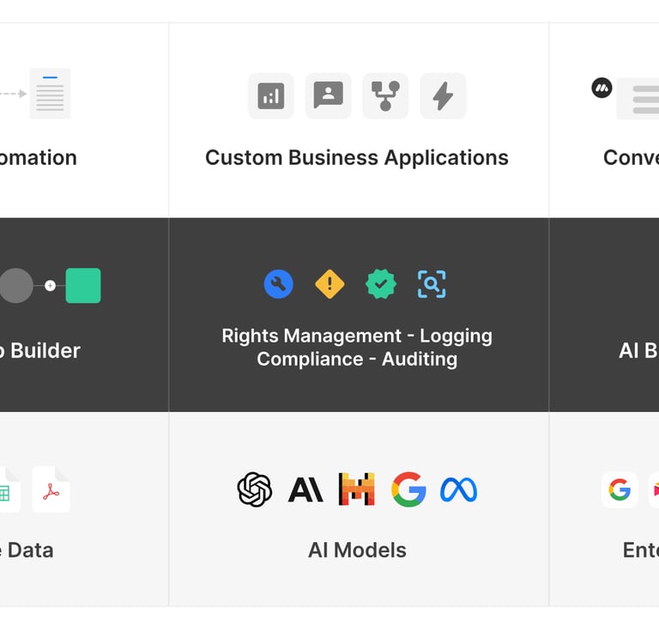Click the Anthropic AI logo
This screenshot has width=659, height=644.
(305, 489)
